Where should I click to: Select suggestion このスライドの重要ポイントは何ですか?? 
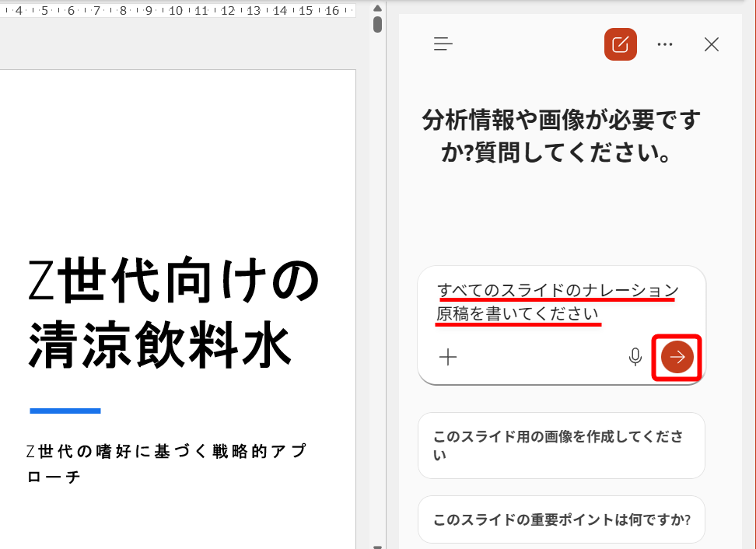click(x=561, y=519)
